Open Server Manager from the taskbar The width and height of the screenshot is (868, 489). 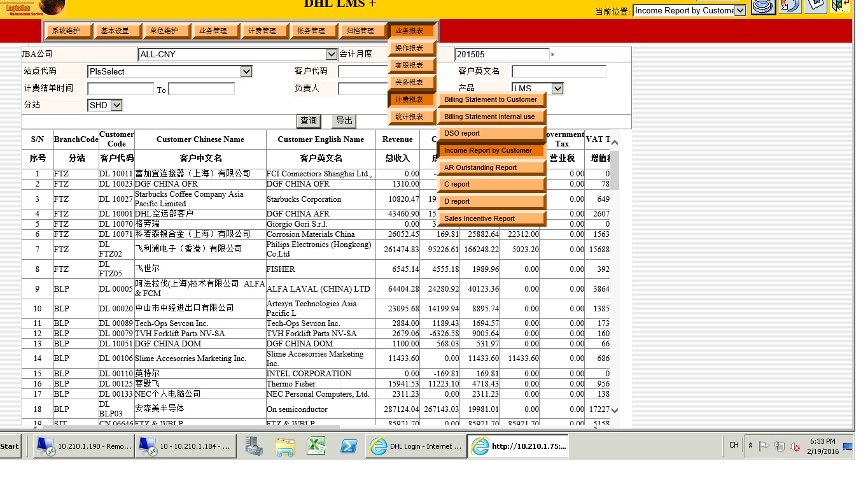254,446
